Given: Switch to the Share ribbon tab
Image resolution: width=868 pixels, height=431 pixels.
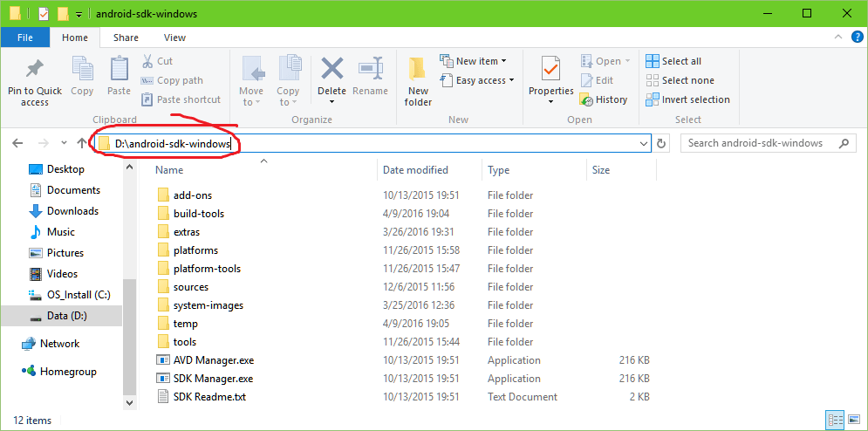Looking at the screenshot, I should click(126, 38).
